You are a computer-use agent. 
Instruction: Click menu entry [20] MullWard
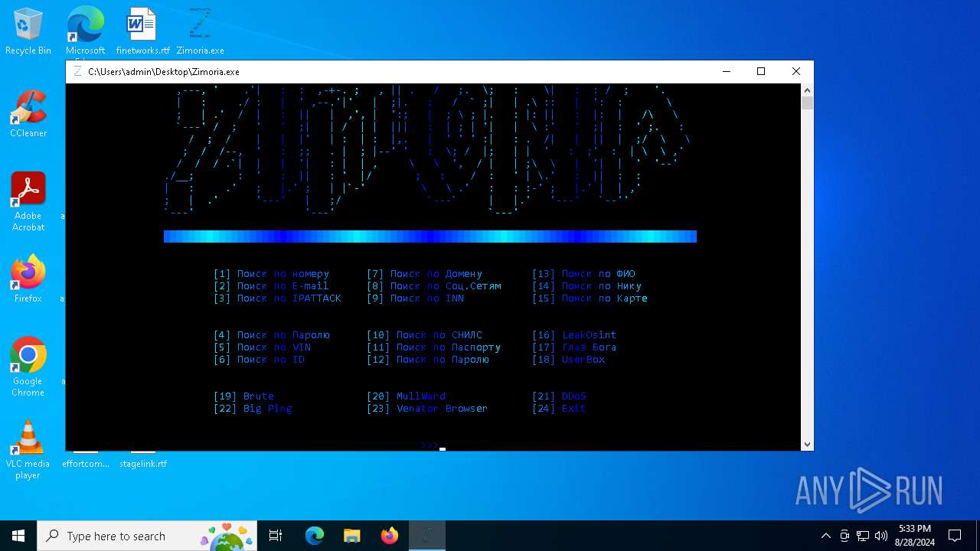(x=406, y=396)
